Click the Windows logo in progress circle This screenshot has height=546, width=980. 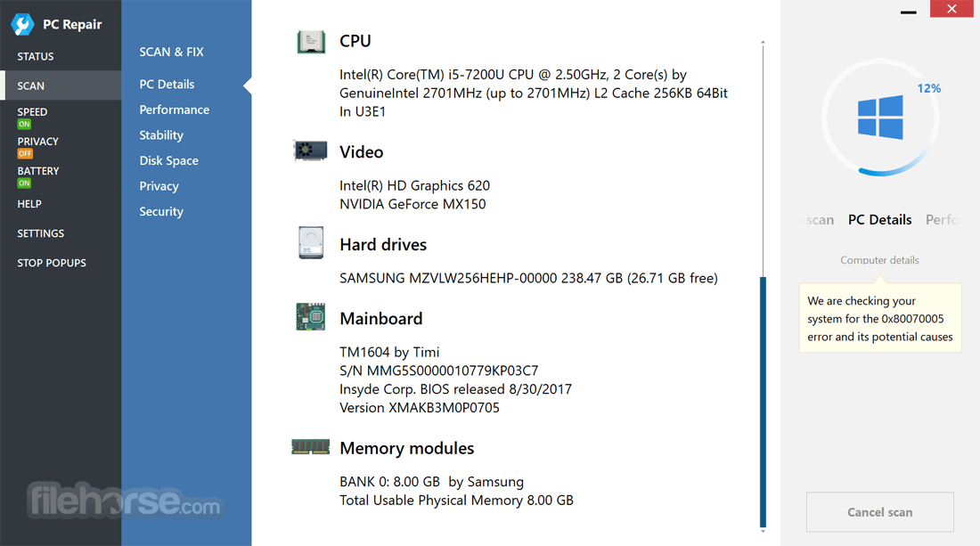(880, 117)
